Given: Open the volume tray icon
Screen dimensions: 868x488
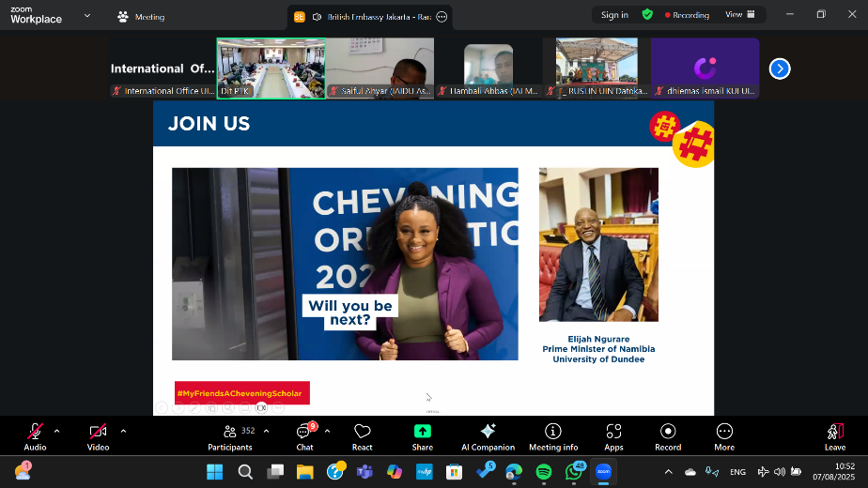Looking at the screenshot, I should click(780, 472).
